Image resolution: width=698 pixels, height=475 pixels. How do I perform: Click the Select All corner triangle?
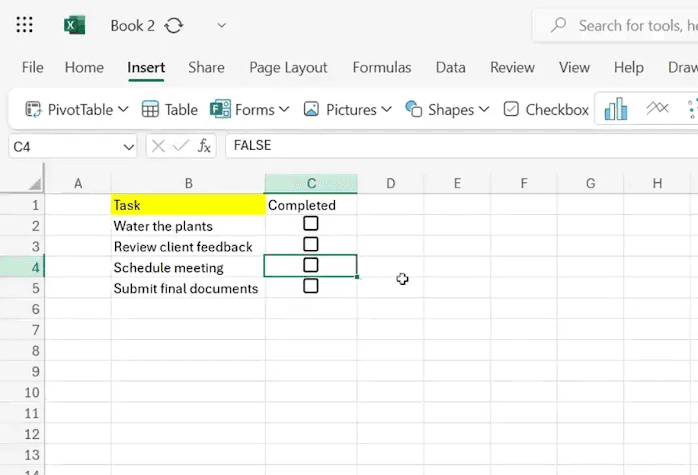click(35, 183)
